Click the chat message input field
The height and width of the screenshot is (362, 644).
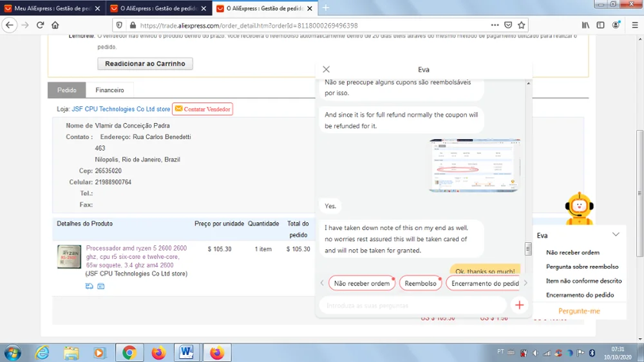pyautogui.click(x=413, y=305)
